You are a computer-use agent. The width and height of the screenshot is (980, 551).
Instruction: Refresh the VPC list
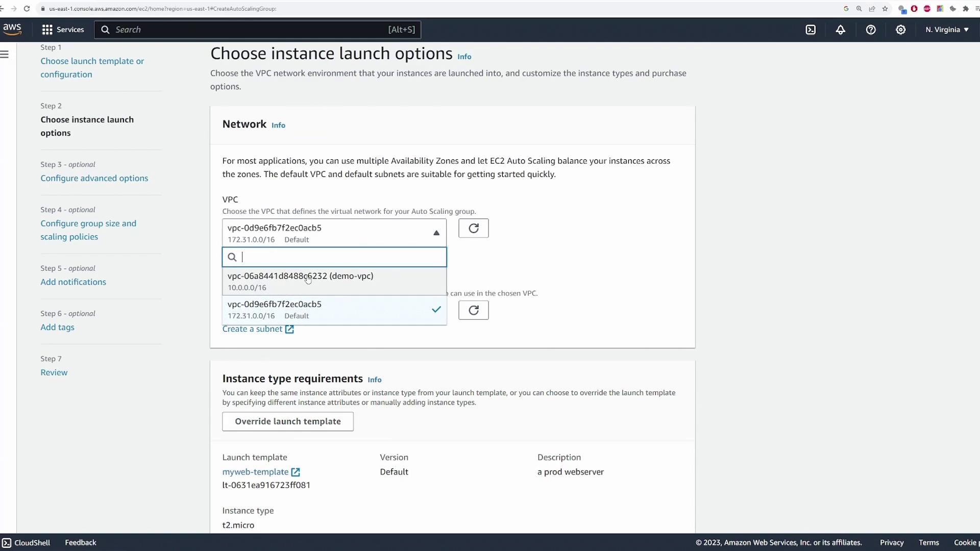point(473,228)
